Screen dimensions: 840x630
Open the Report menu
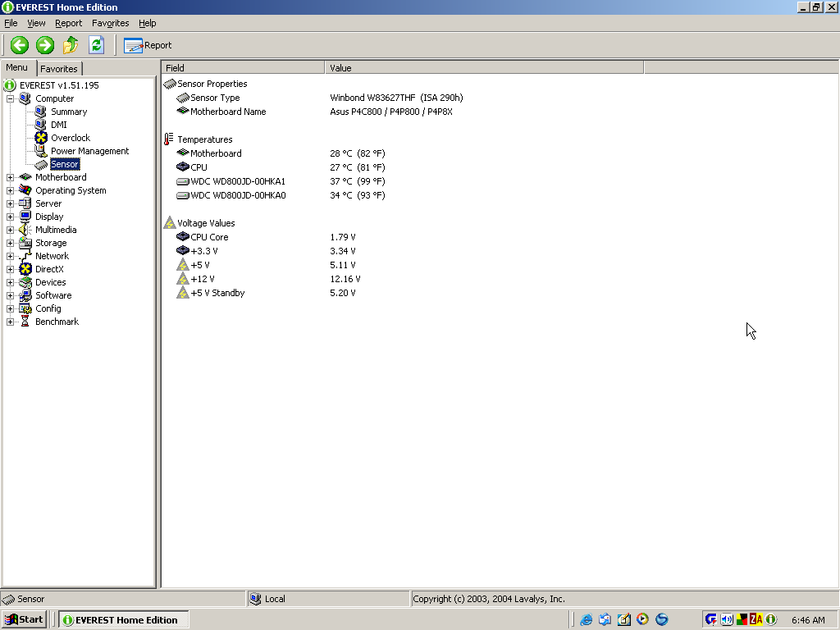coord(69,23)
